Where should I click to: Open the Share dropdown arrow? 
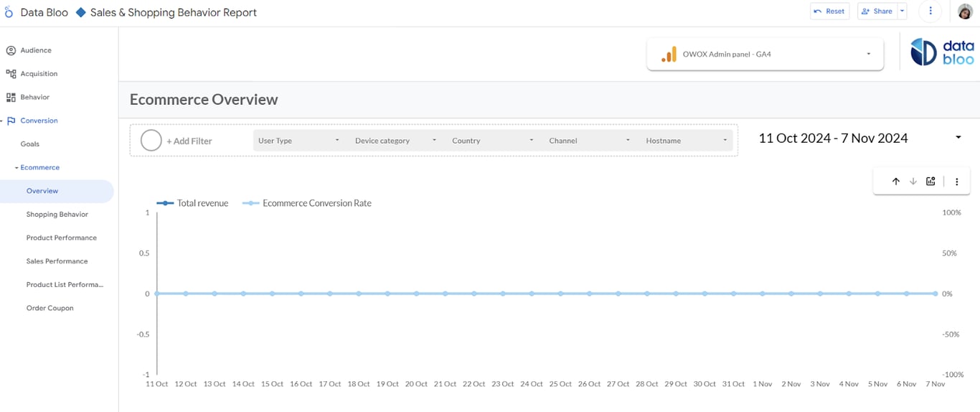[x=903, y=11]
